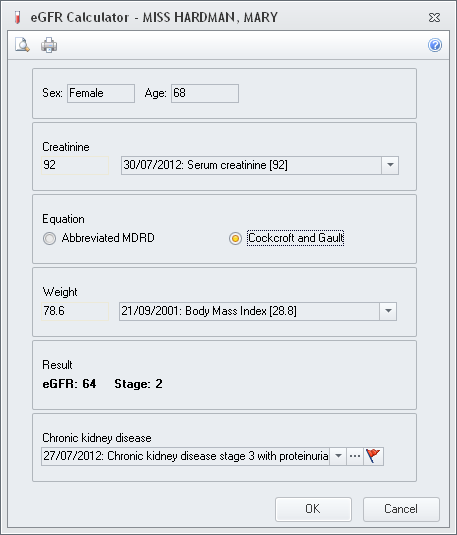Viewport: 457px width, 535px height.
Task: Click the Cancel button
Action: pyautogui.click(x=401, y=509)
